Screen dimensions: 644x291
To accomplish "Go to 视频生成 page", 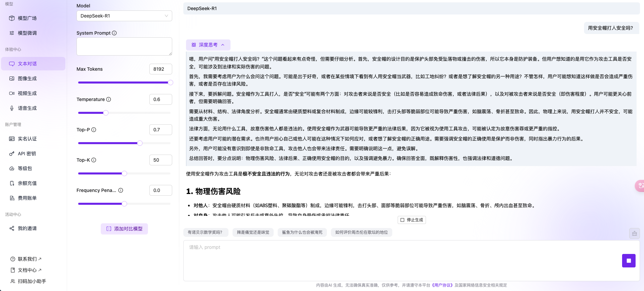I will (33, 93).
